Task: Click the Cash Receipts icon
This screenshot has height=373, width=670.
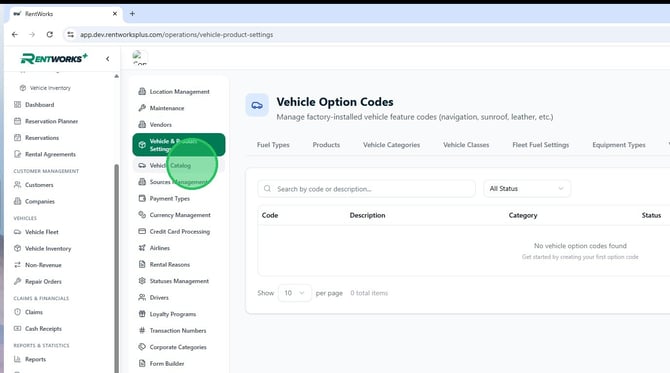Action: click(18, 329)
